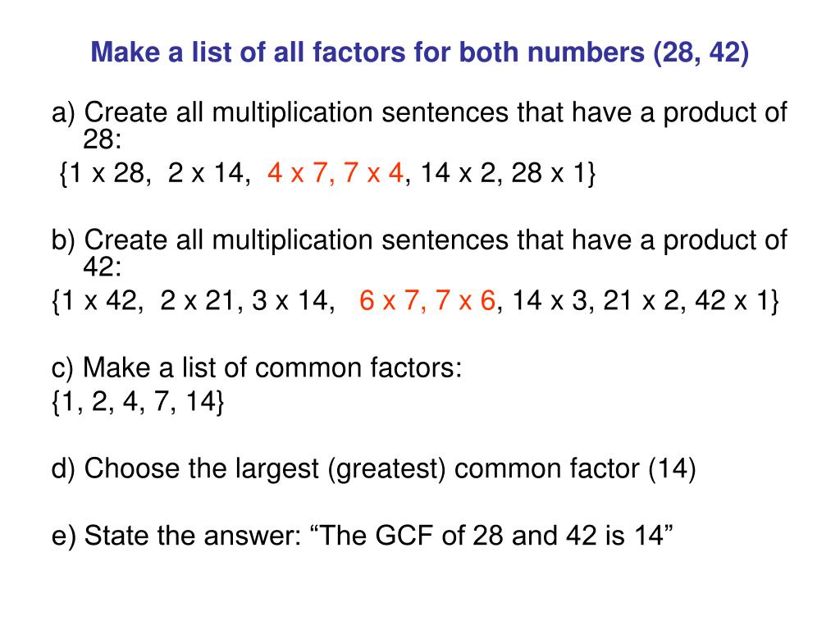The image size is (840, 630).
Task: Click '1 x 42' in the second set
Action: [99, 300]
